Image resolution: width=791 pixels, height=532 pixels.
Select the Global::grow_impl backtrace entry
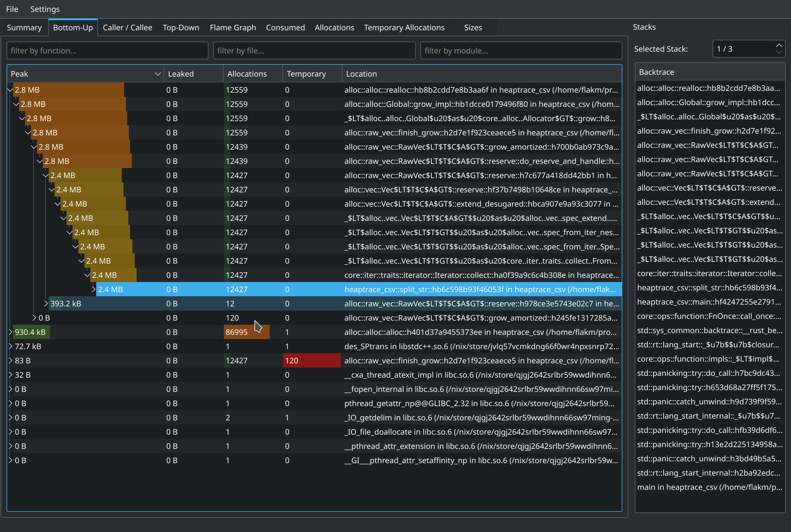710,102
